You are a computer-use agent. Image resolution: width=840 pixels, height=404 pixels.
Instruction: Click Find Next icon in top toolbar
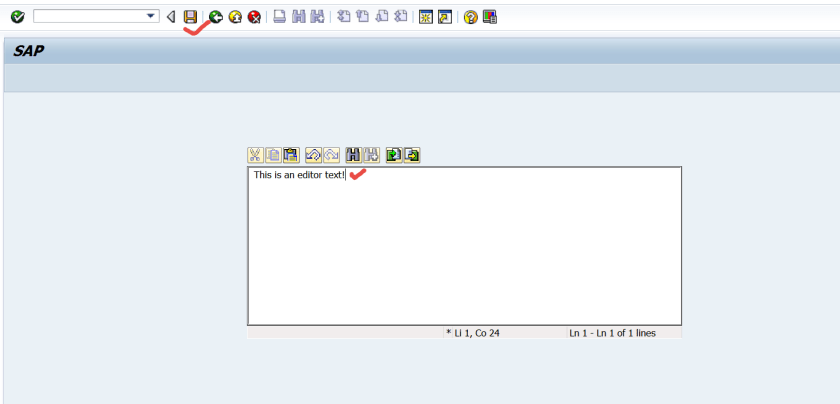tap(318, 17)
